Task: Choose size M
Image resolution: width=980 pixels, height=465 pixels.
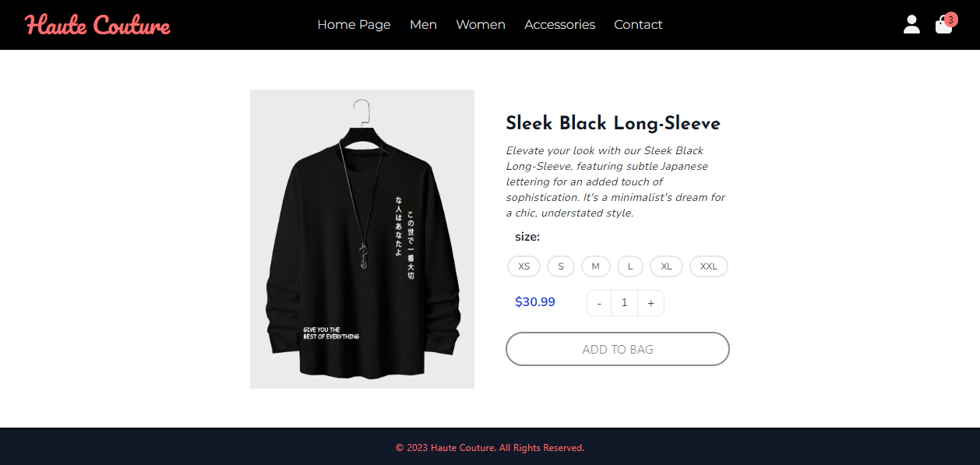Action: pyautogui.click(x=595, y=266)
